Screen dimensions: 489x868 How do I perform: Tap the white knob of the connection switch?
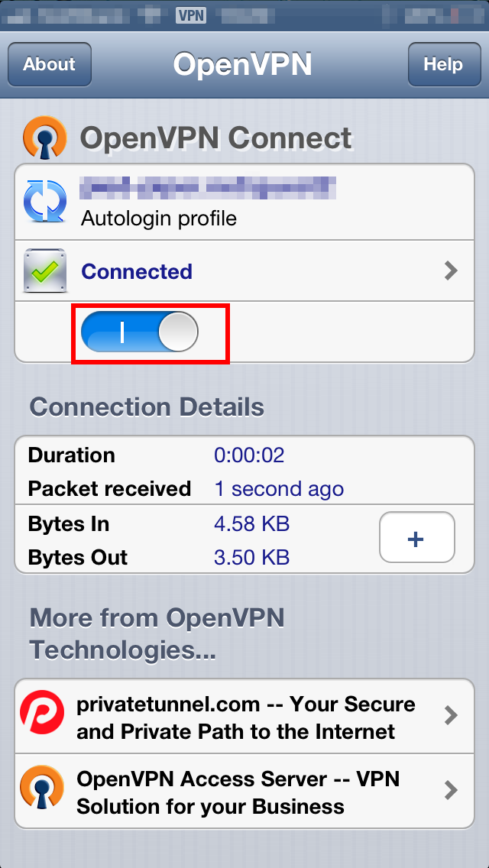tap(178, 332)
